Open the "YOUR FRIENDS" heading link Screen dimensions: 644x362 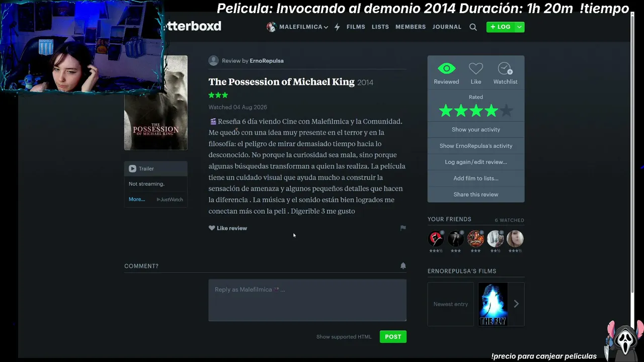(449, 219)
